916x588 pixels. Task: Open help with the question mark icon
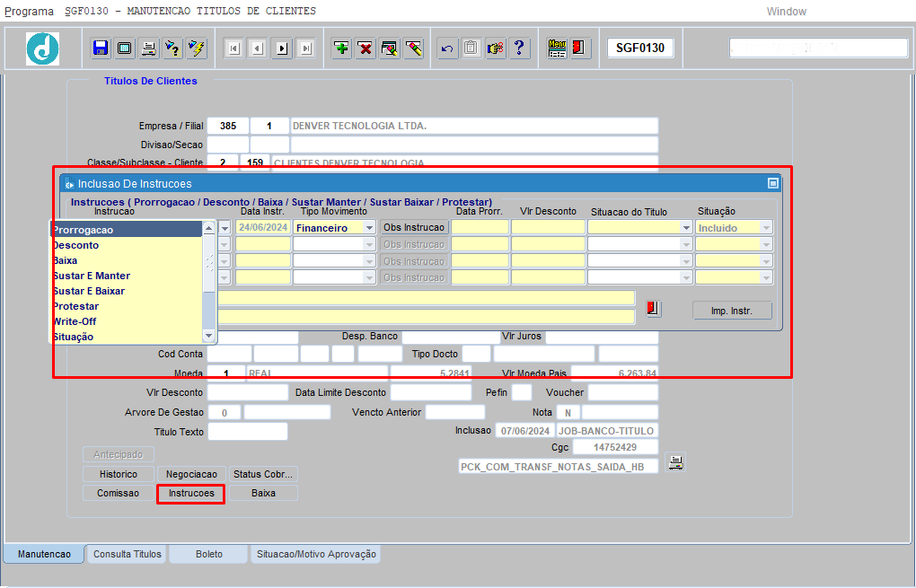tap(519, 48)
